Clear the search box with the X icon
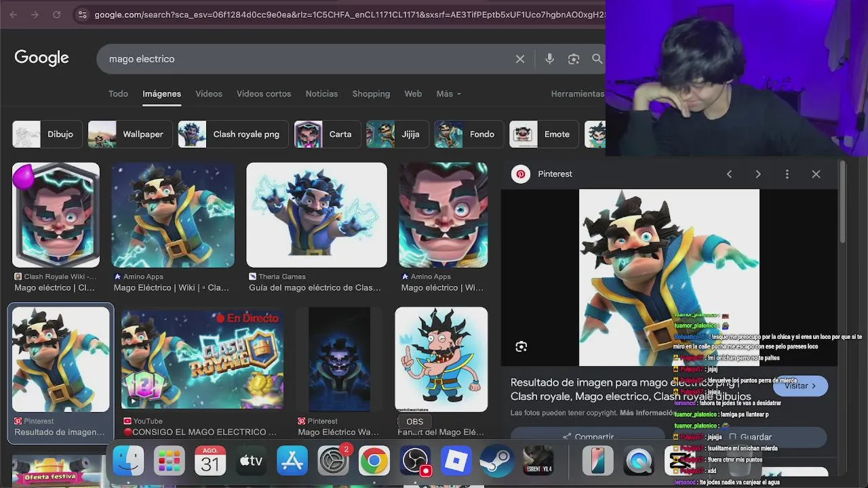Viewport: 868px width, 488px height. [x=520, y=59]
